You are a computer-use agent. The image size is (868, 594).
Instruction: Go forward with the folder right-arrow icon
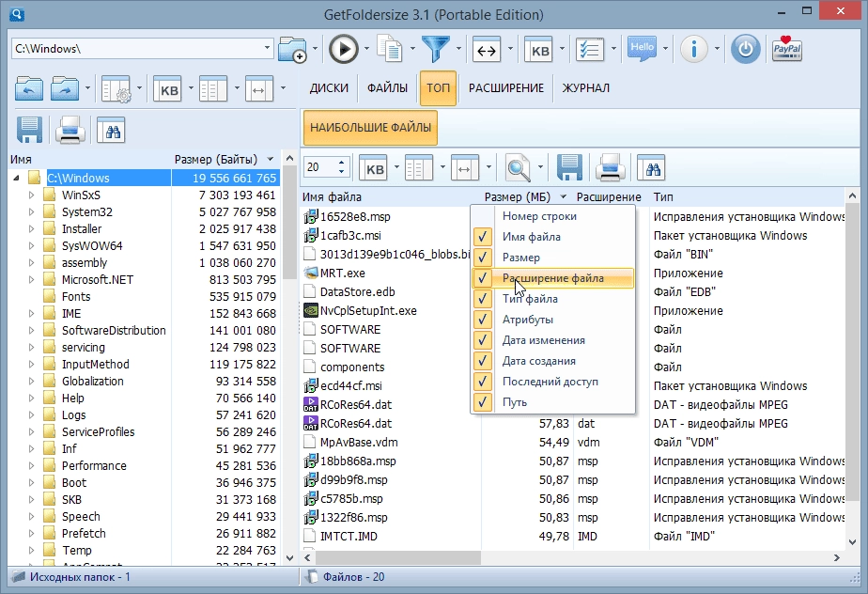(65, 88)
